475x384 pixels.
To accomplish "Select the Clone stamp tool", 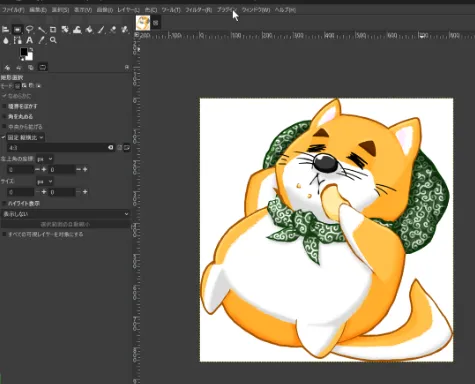I will click(x=125, y=30).
